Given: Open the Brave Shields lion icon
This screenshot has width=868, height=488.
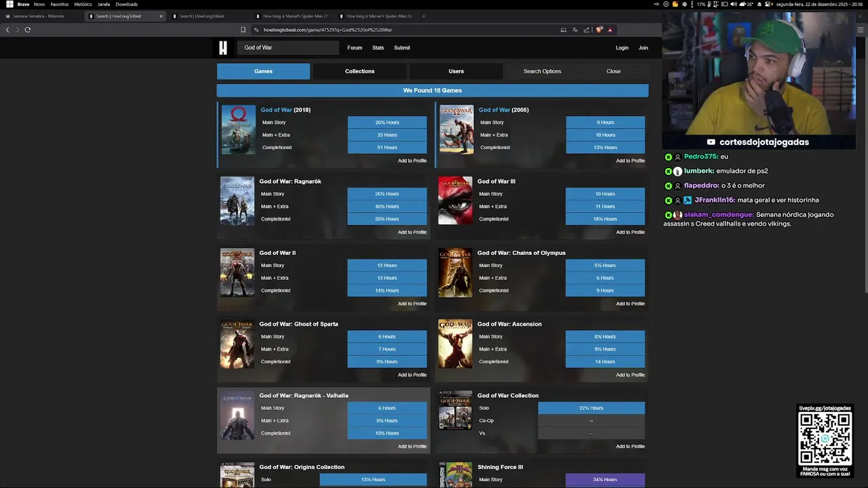Looking at the screenshot, I should tap(599, 30).
